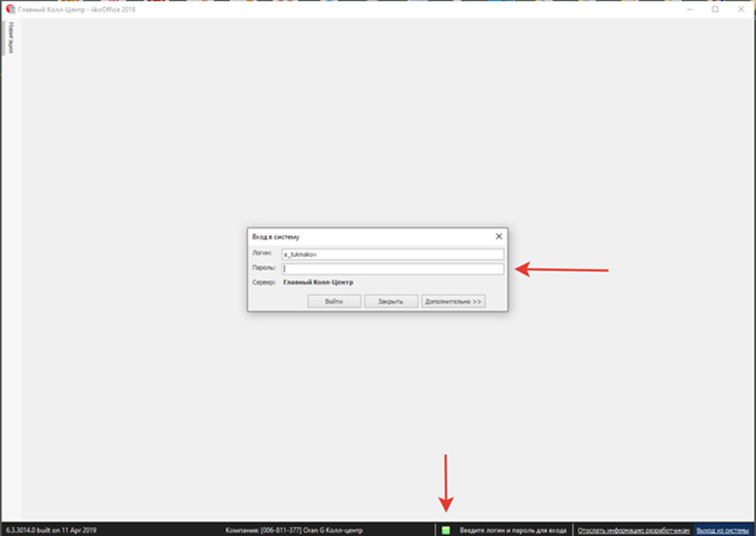756x536 pixels.
Task: Close the iikoOffice main window
Action: (741, 9)
